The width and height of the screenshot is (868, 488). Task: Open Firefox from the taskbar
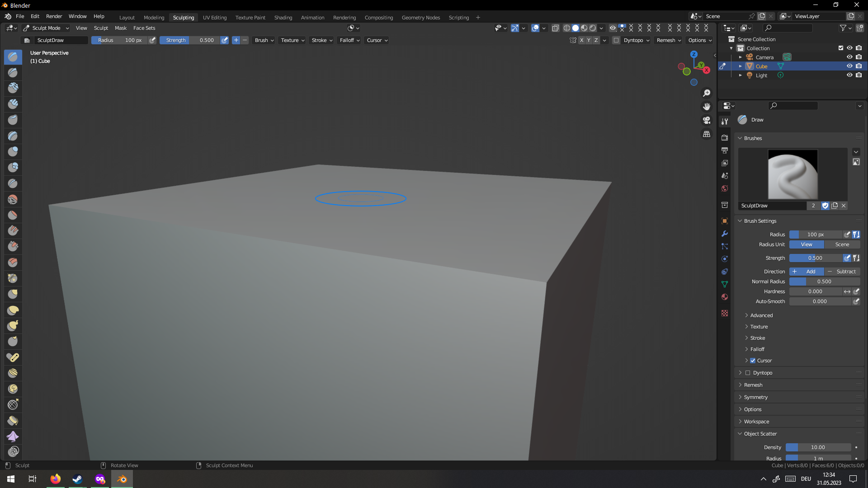pyautogui.click(x=55, y=479)
